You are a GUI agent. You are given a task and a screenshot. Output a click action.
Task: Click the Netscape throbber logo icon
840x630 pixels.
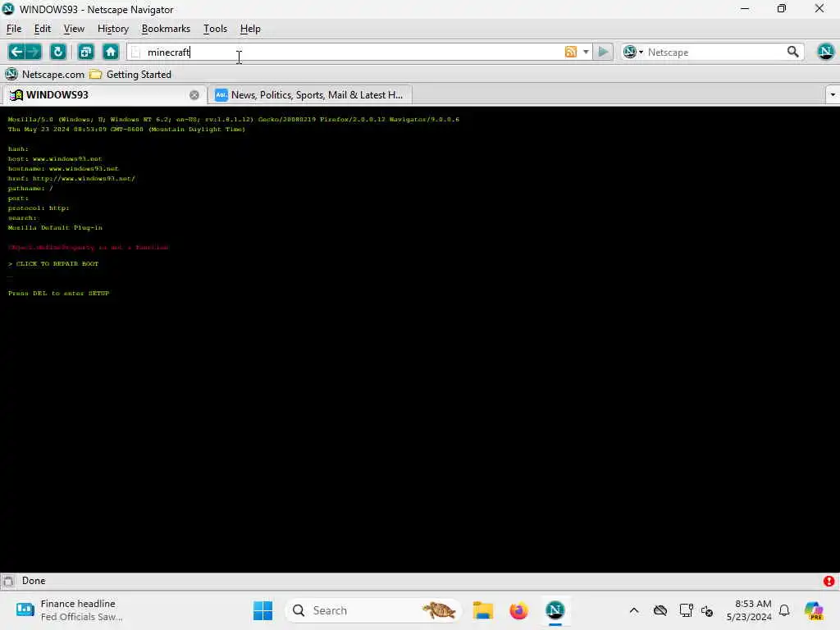tap(825, 52)
